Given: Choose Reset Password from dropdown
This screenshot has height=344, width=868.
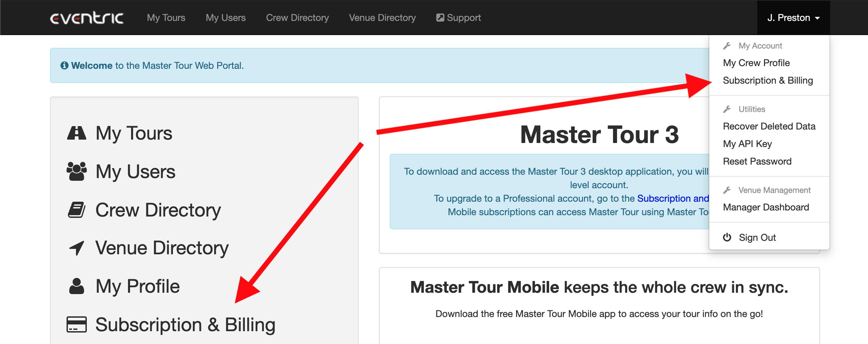Looking at the screenshot, I should click(x=757, y=161).
